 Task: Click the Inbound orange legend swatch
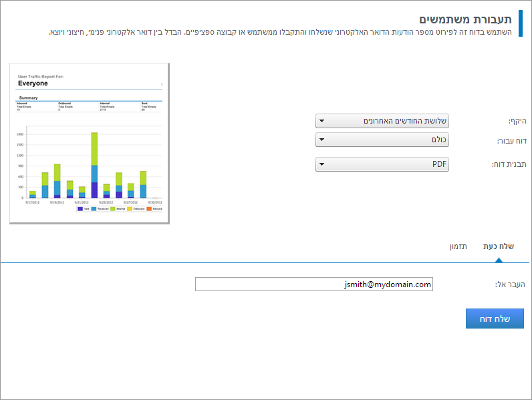pyautogui.click(x=148, y=209)
